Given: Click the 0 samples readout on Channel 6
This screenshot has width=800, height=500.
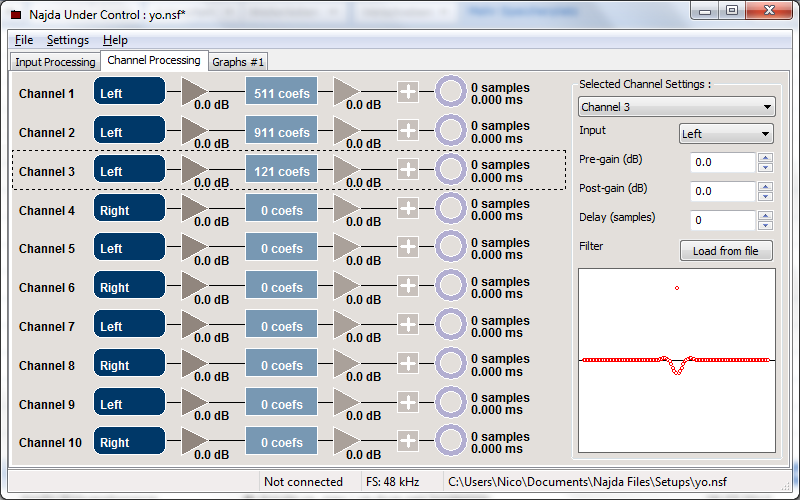Looking at the screenshot, I should click(x=501, y=282).
